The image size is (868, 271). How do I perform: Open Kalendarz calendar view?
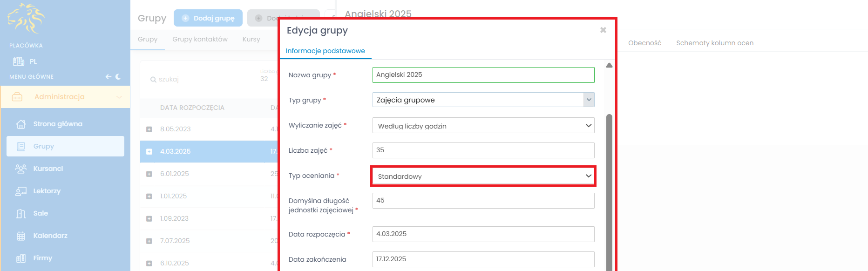coord(50,236)
